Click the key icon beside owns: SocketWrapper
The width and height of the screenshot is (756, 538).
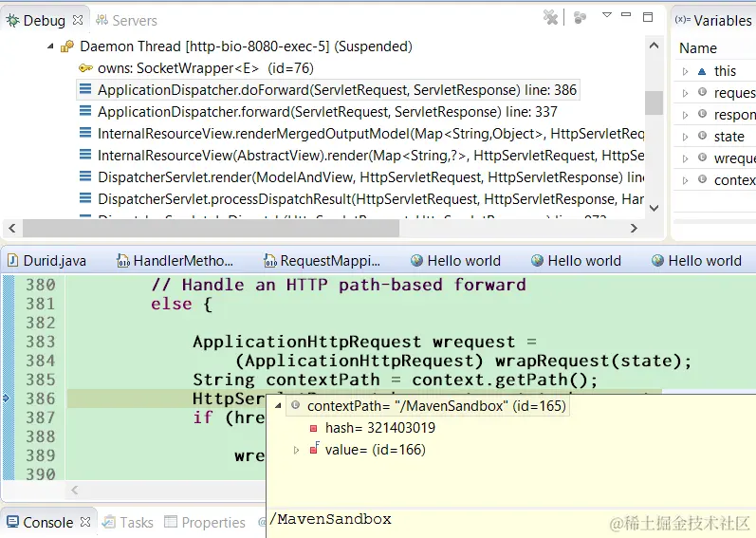pos(85,68)
